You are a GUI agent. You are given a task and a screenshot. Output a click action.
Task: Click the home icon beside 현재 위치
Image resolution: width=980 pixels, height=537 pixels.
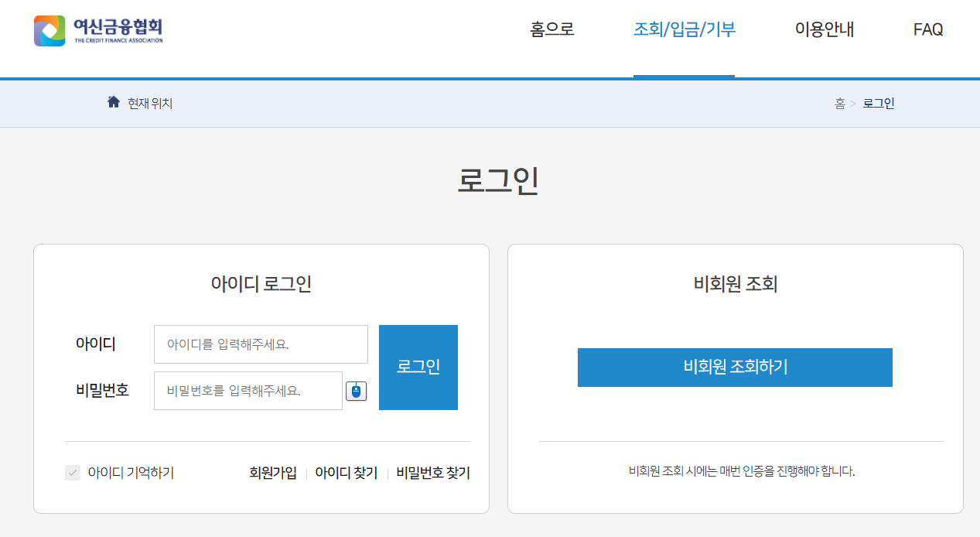(x=114, y=102)
